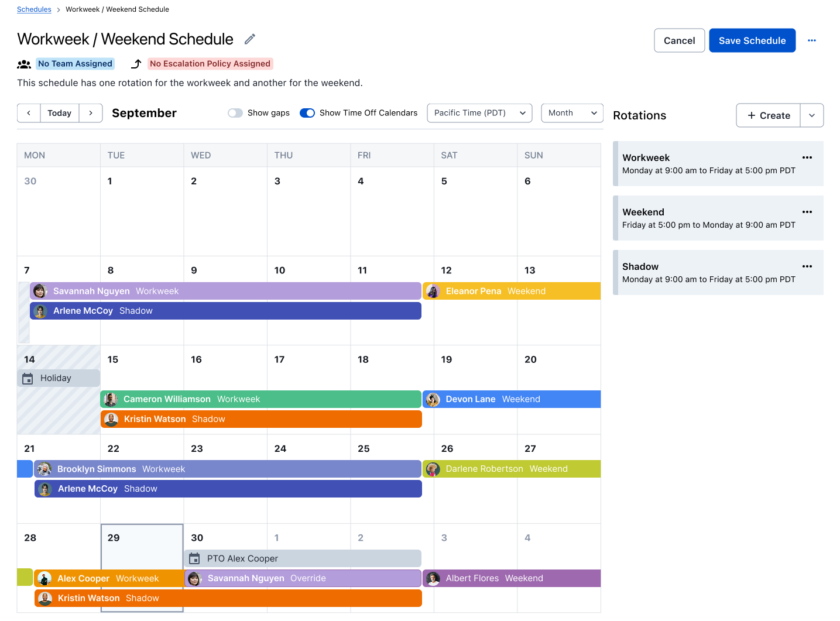Click the Save Schedule button
This screenshot has width=840, height=621.
[x=752, y=40]
